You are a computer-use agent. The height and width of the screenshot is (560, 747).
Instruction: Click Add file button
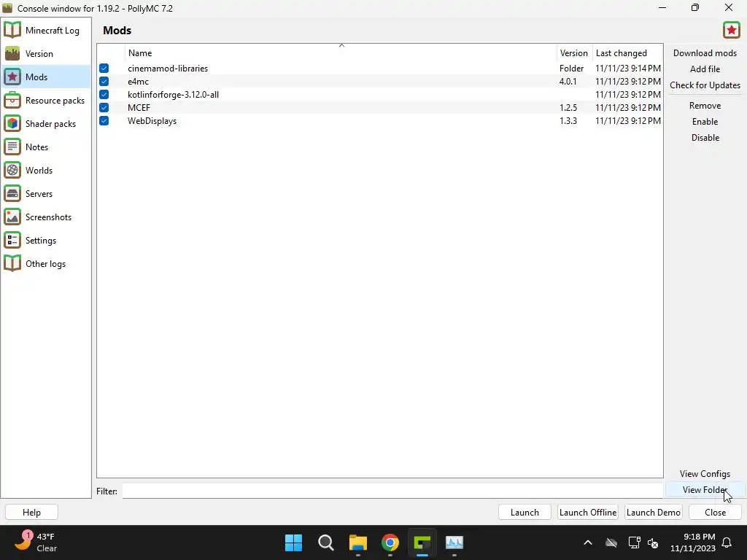(x=705, y=69)
